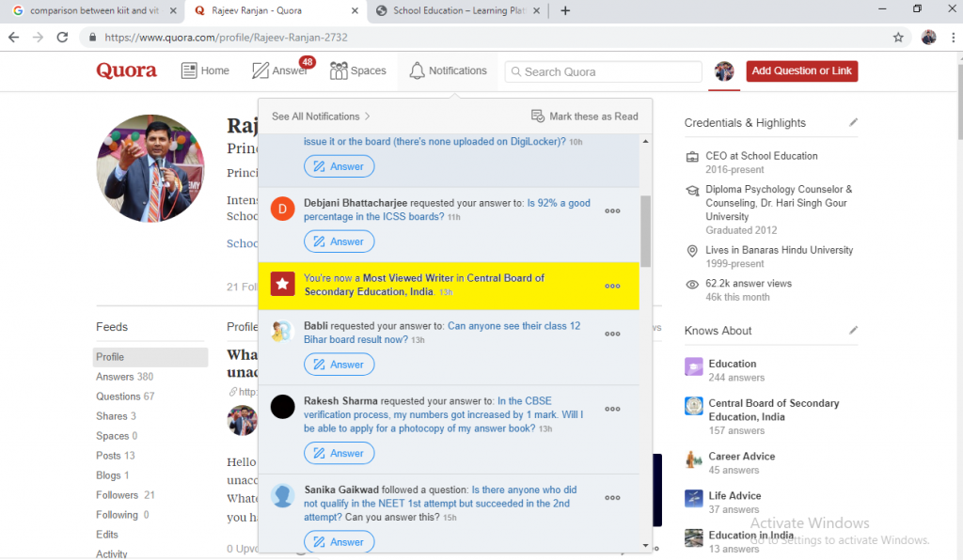This screenshot has width=963, height=560.
Task: Open Chrome's three-dot menu
Action: pyautogui.click(x=953, y=38)
